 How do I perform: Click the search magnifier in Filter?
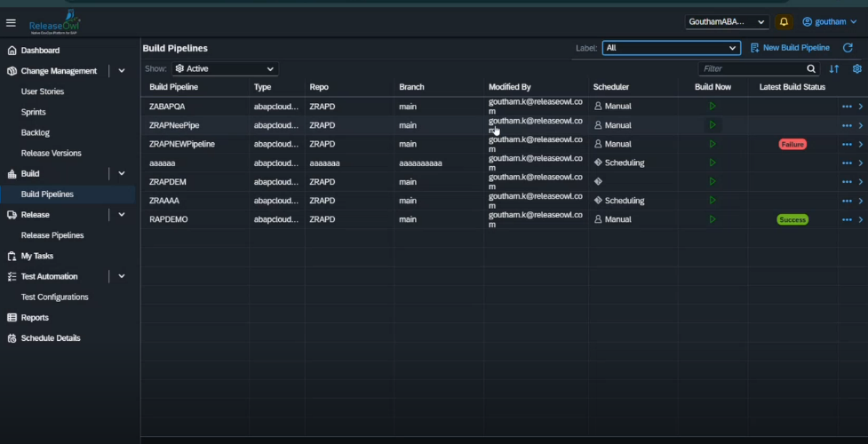(x=811, y=68)
